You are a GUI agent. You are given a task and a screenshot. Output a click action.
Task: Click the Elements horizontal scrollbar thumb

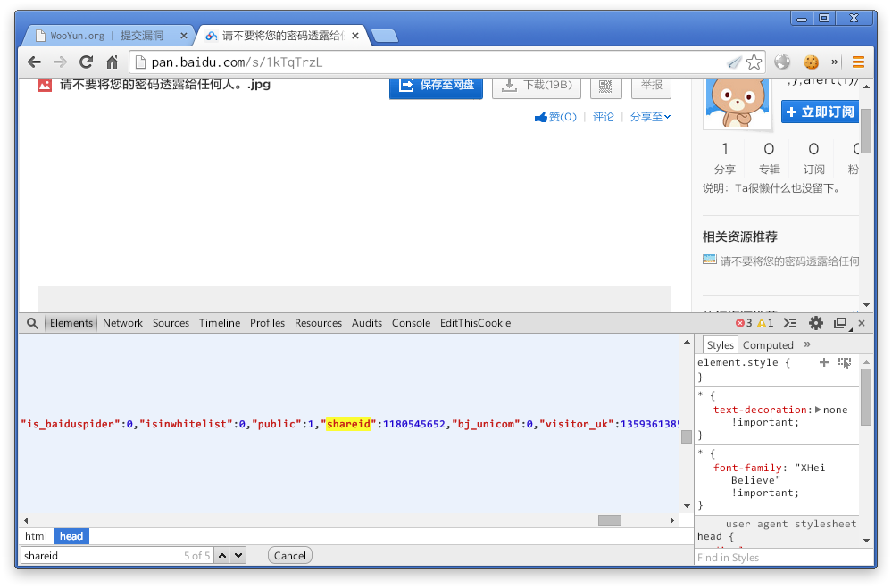click(609, 520)
